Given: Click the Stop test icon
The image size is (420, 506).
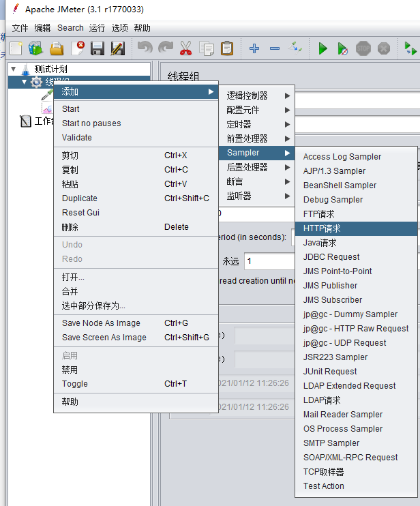Looking at the screenshot, I should [363, 48].
